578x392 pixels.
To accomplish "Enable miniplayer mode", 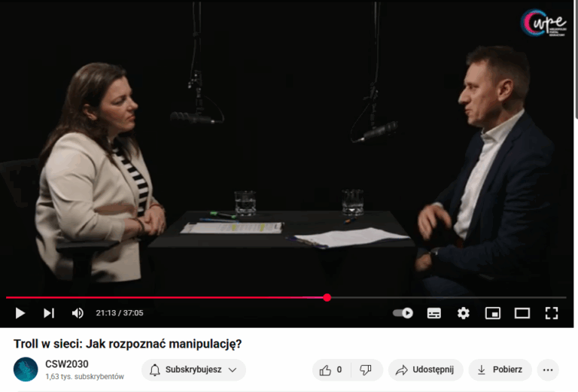I will [493, 313].
